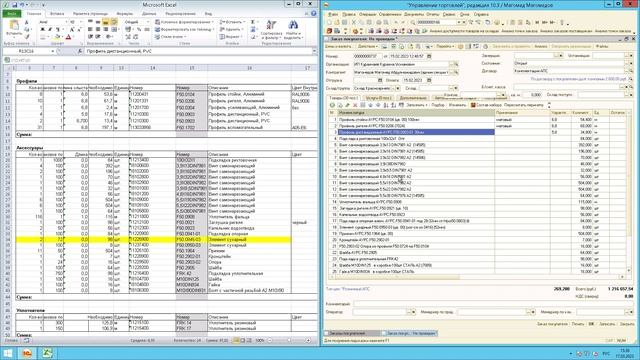Click the language indicator in system tray
Screen dimensions: 640x360
point(607,353)
